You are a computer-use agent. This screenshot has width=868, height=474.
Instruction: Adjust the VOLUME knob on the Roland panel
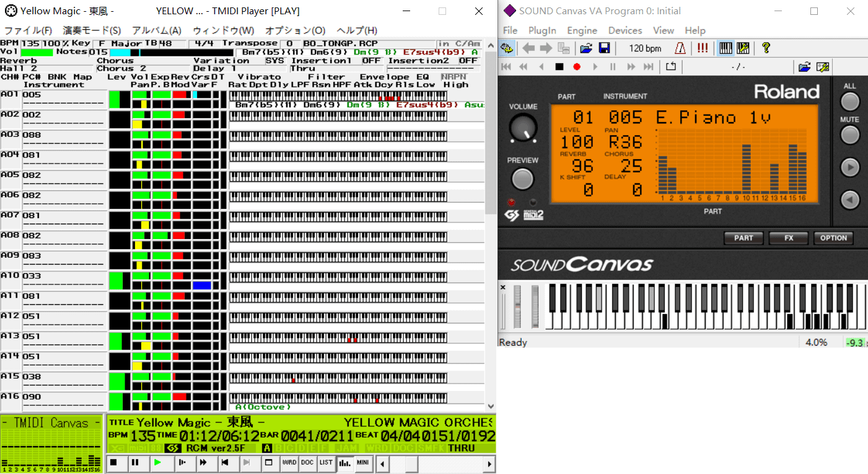[x=523, y=127]
